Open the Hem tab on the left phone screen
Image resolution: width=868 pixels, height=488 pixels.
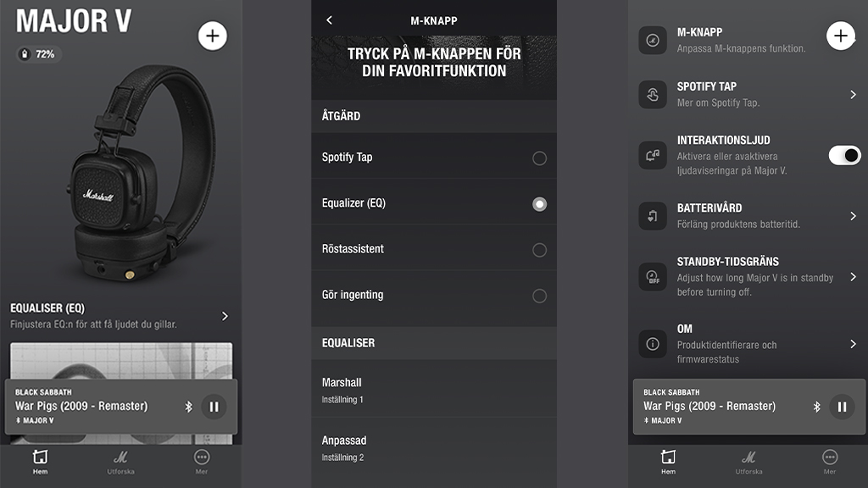click(x=40, y=462)
